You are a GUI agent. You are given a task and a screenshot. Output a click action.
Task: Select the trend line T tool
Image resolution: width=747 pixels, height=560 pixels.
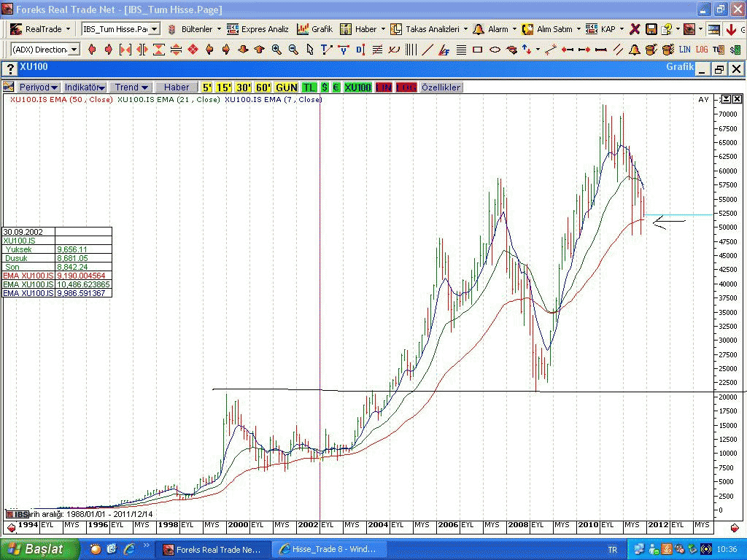pyautogui.click(x=326, y=50)
